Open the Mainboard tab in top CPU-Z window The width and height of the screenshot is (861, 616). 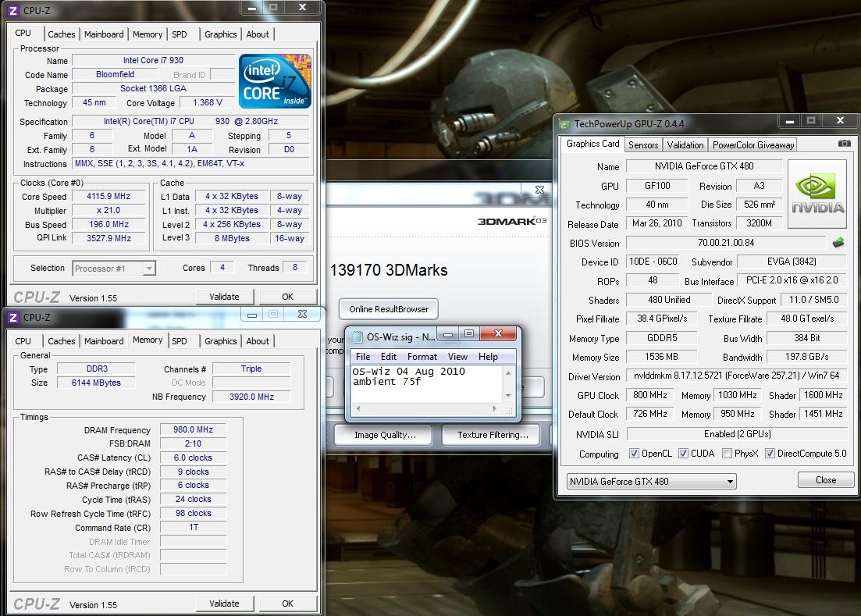pos(104,34)
